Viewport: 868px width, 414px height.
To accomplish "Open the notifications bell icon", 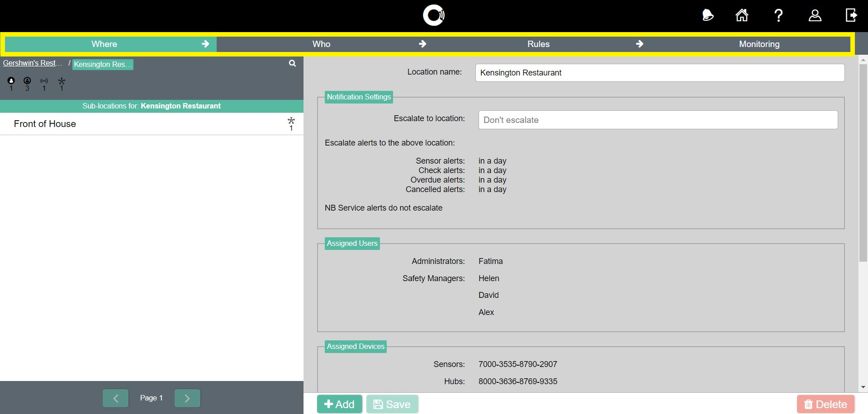I will pyautogui.click(x=707, y=15).
